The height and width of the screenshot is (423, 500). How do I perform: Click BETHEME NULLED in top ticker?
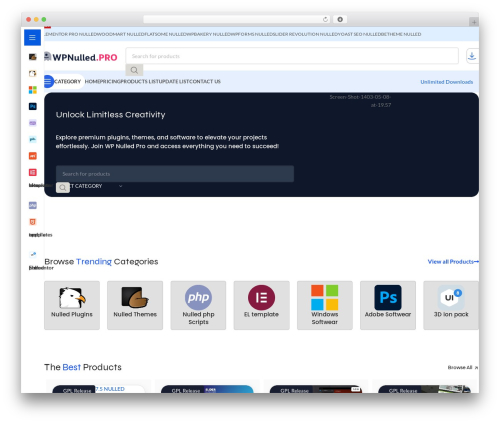coord(400,34)
